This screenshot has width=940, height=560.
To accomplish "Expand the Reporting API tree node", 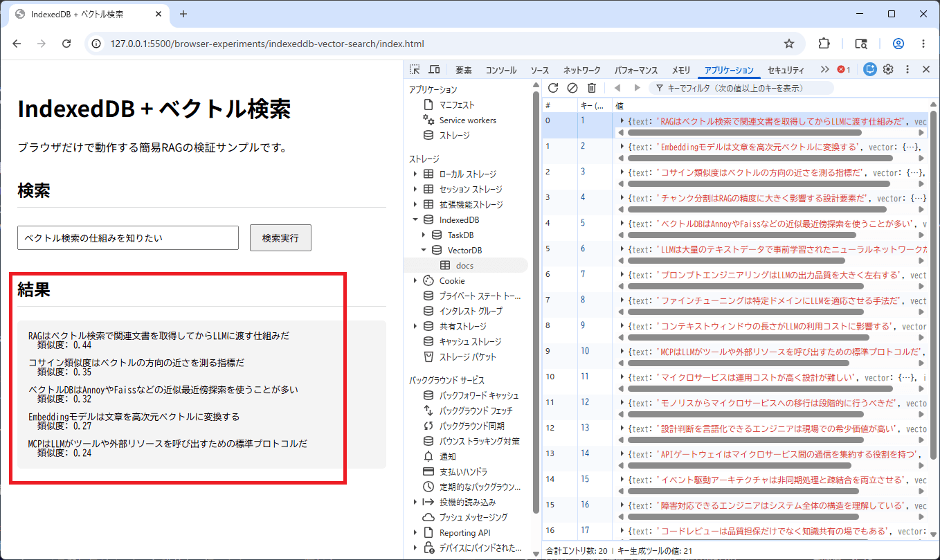I will tap(415, 533).
